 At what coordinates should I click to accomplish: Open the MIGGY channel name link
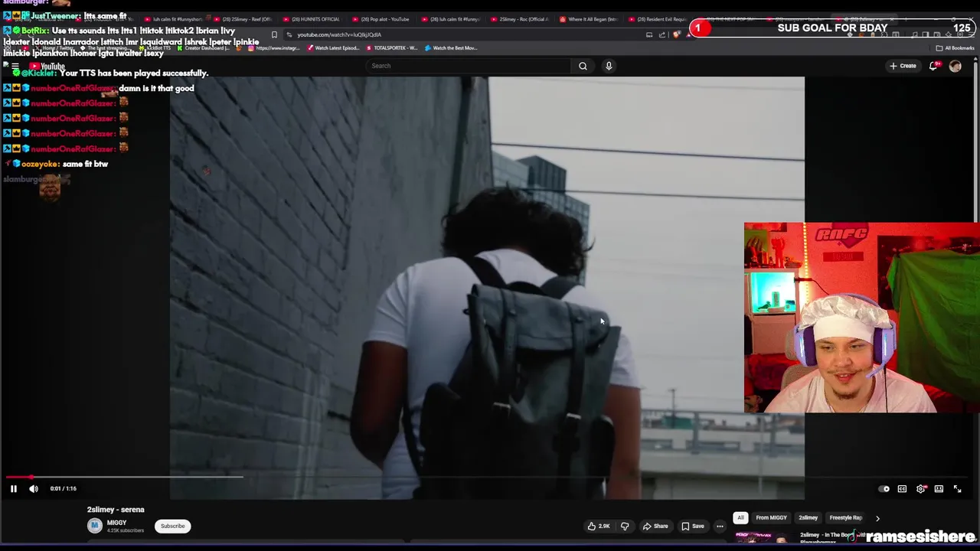(x=117, y=523)
